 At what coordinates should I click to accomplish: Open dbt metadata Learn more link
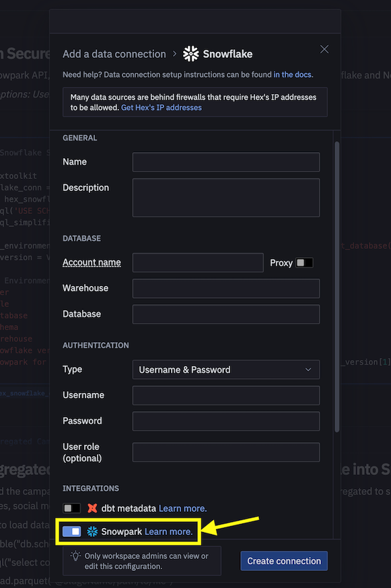click(x=183, y=509)
